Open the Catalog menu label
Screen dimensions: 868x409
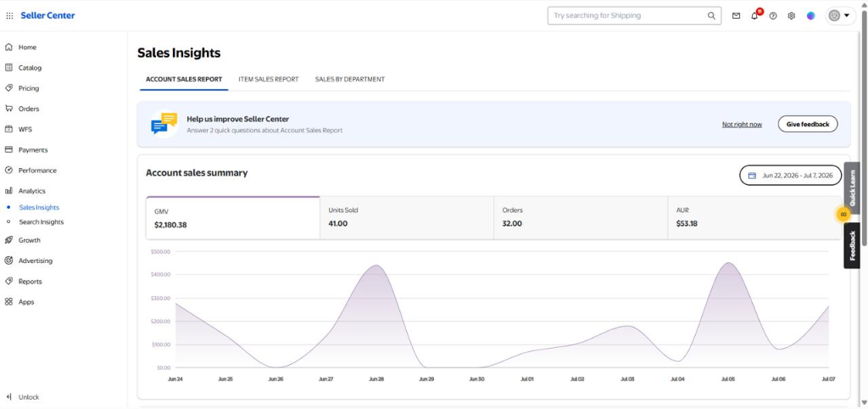click(x=30, y=68)
